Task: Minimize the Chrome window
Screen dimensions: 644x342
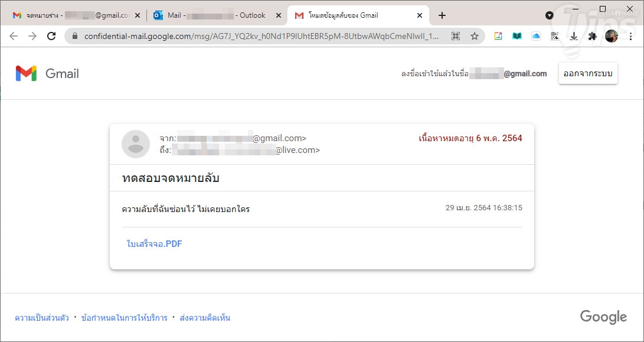Action: 576,9
